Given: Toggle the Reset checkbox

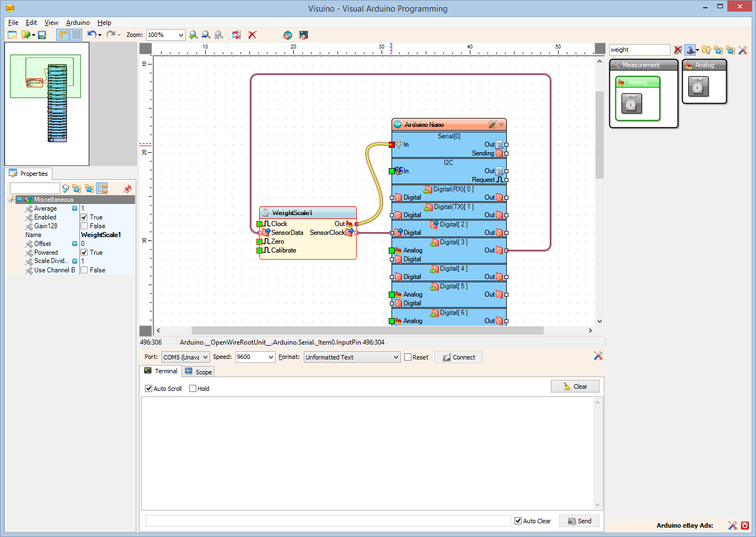Looking at the screenshot, I should [x=408, y=357].
